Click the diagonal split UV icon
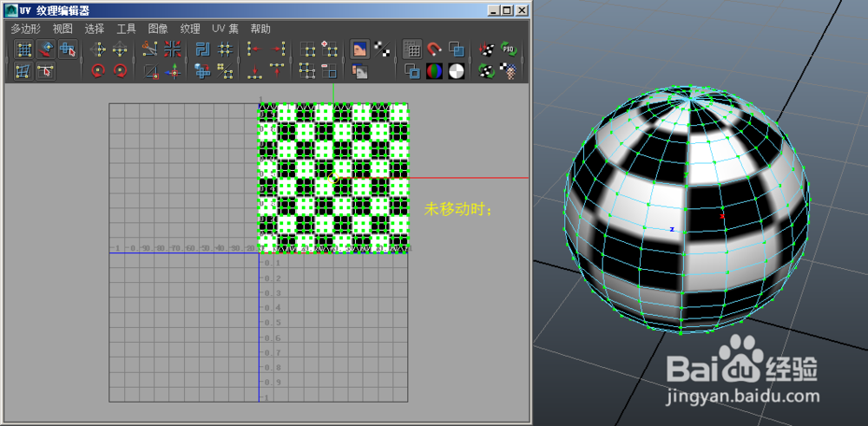This screenshot has width=868, height=426. [x=150, y=70]
